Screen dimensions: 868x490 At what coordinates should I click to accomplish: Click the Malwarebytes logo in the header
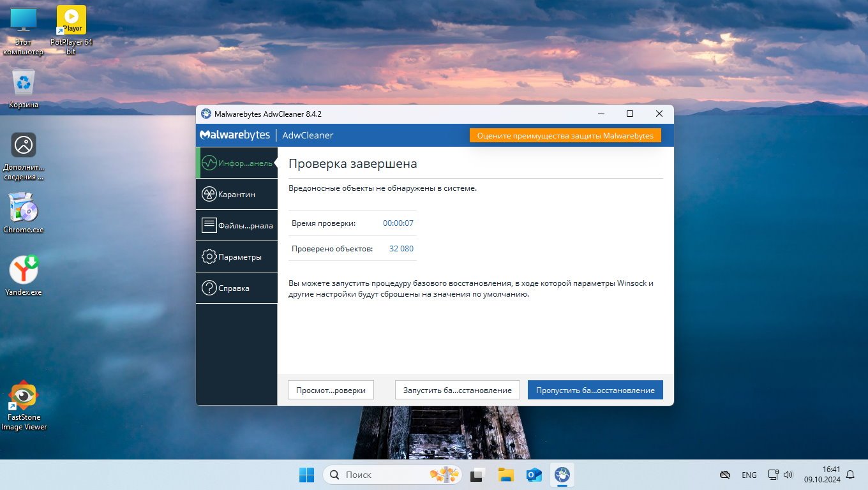(x=235, y=135)
